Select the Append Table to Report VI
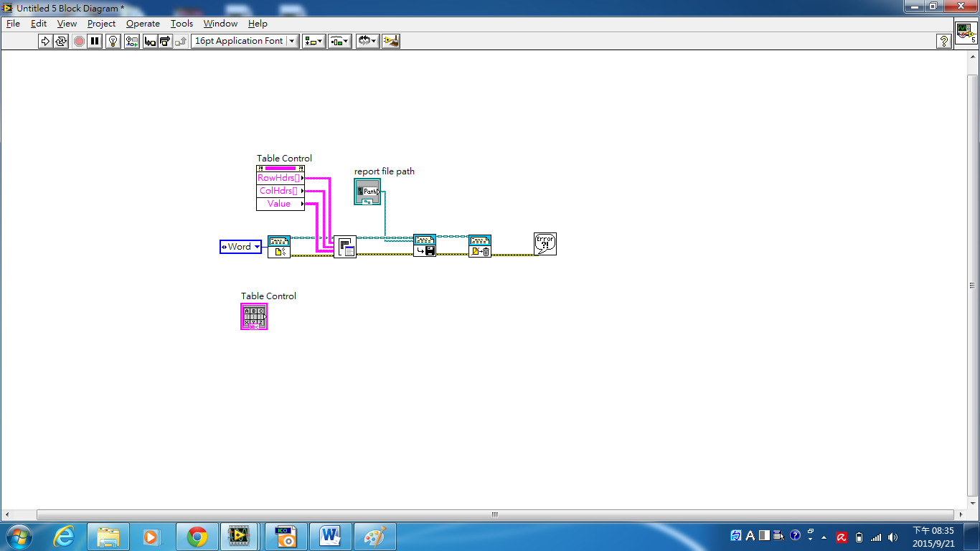Image resolution: width=980 pixels, height=551 pixels. click(x=345, y=246)
